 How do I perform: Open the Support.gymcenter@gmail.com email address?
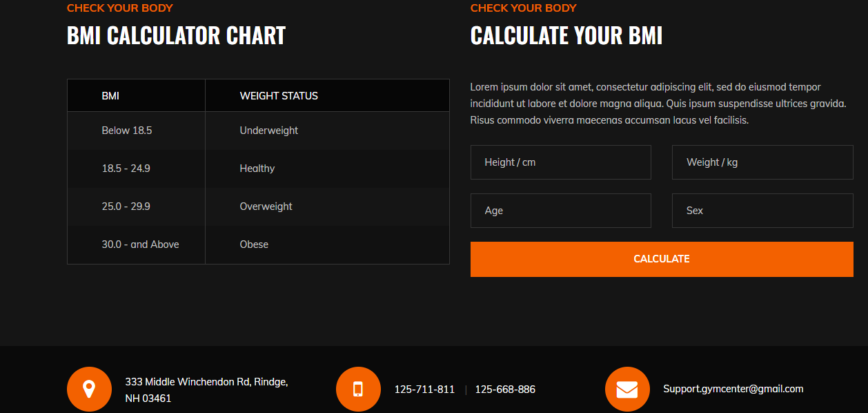[x=733, y=389]
